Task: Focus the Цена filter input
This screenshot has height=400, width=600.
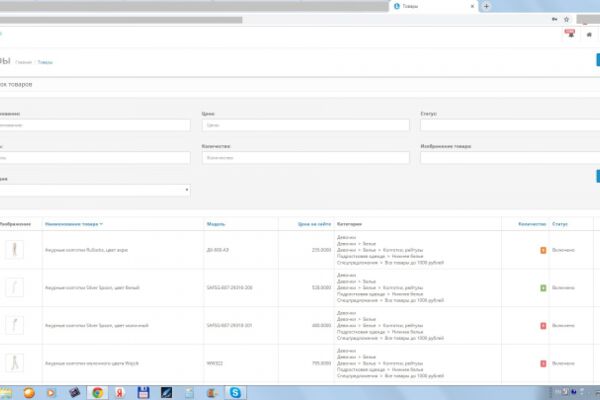Action: click(x=305, y=125)
